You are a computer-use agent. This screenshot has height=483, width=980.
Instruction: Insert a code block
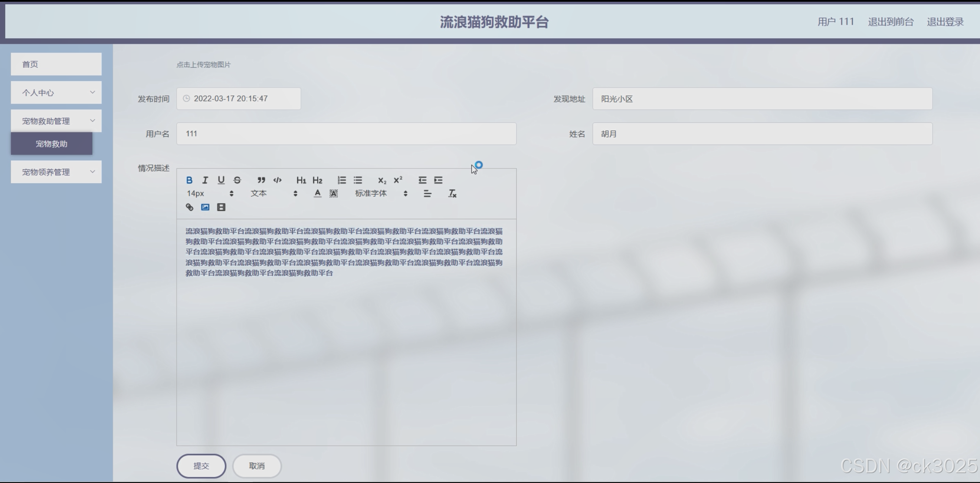(x=278, y=180)
